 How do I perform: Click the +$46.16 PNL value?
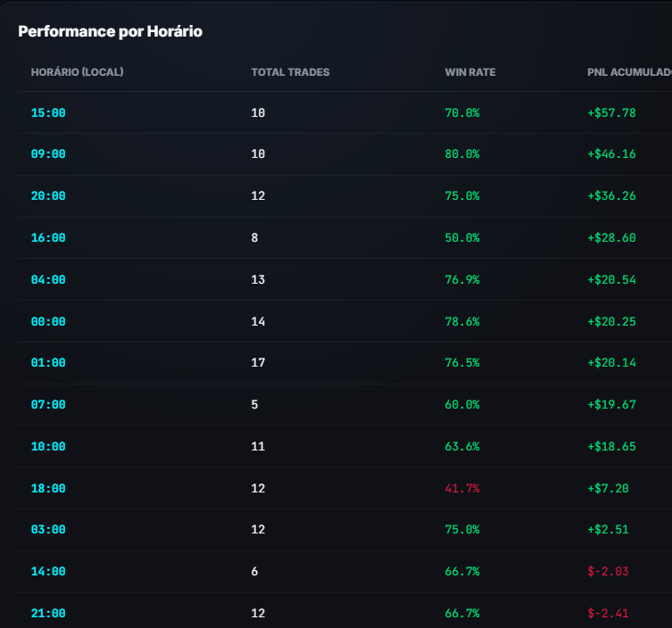(x=611, y=154)
